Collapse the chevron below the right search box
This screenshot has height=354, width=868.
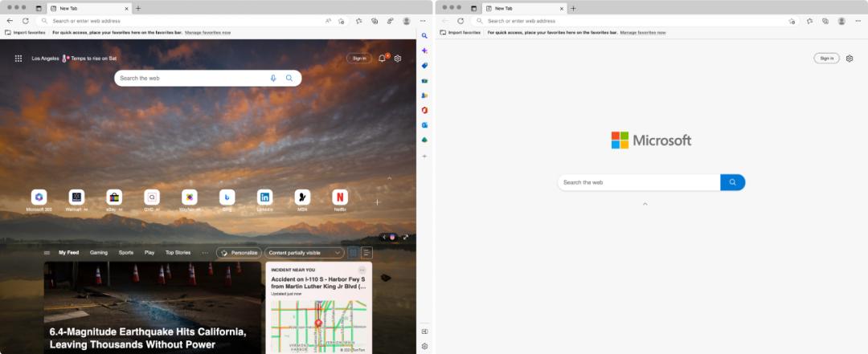coord(645,204)
